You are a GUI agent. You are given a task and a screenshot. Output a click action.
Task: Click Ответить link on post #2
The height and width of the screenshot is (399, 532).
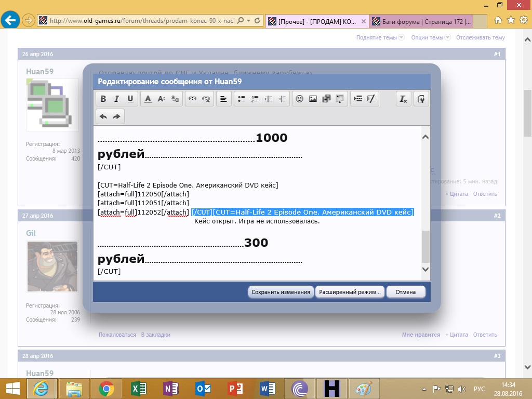pos(485,335)
